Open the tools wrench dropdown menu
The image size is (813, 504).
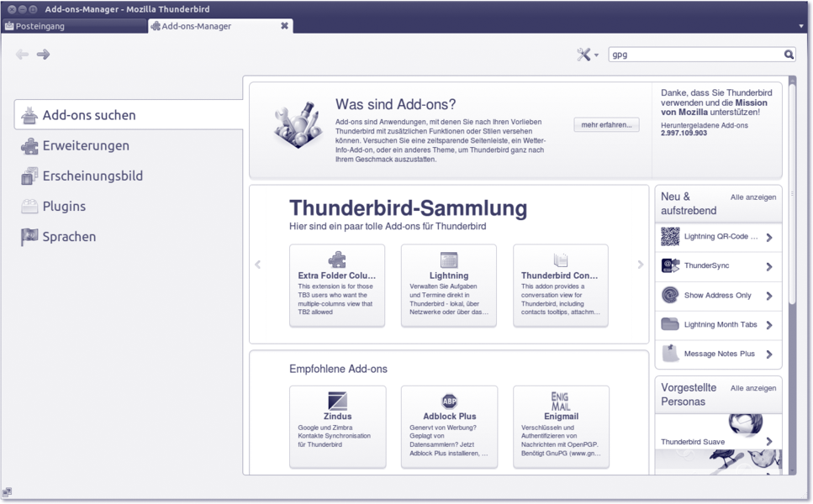pos(587,55)
